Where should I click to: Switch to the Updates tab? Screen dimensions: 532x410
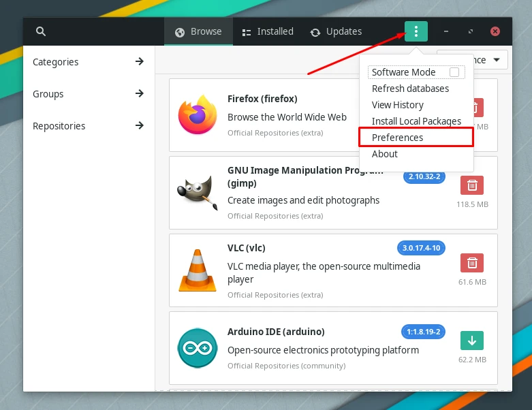click(336, 31)
